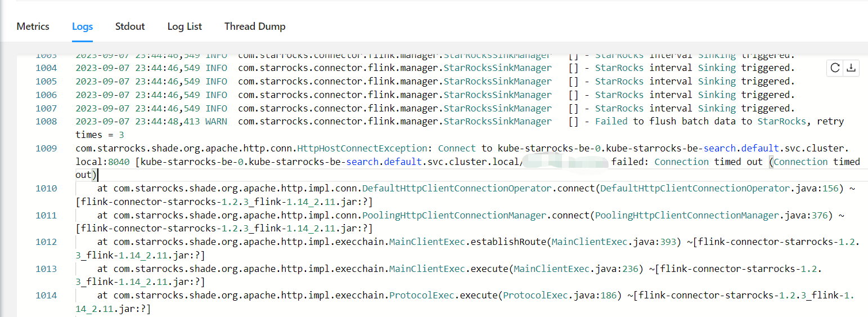The width and height of the screenshot is (868, 317).
Task: Click line number 1009
Action: coord(46,149)
